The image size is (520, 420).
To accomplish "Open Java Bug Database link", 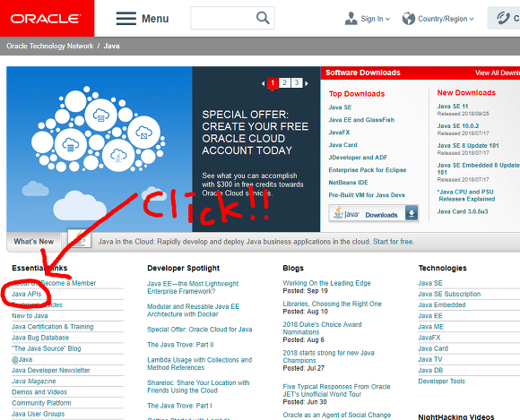I will pos(40,338).
